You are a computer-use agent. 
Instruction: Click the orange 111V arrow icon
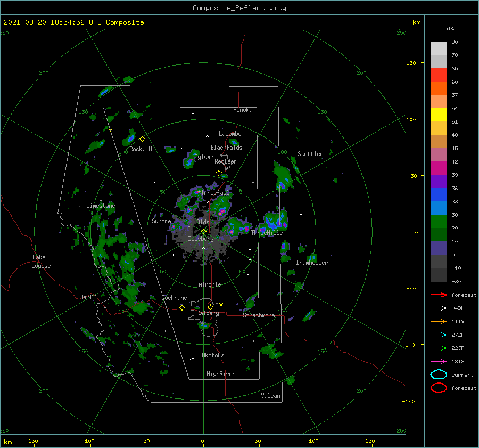(439, 321)
